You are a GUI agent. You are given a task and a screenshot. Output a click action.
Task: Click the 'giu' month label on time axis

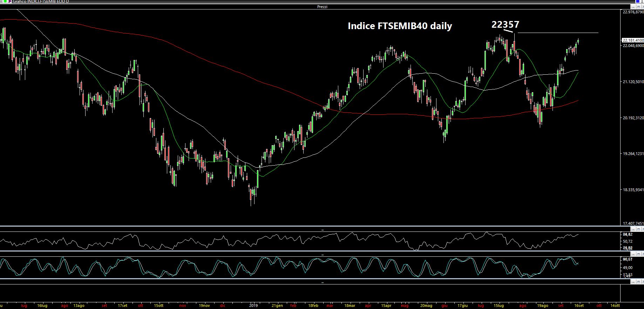(x=445, y=305)
